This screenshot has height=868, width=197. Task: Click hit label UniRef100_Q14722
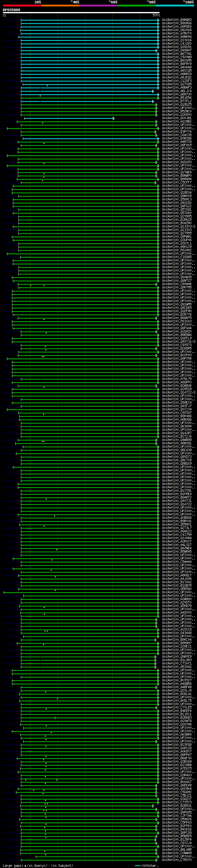[177, 504]
